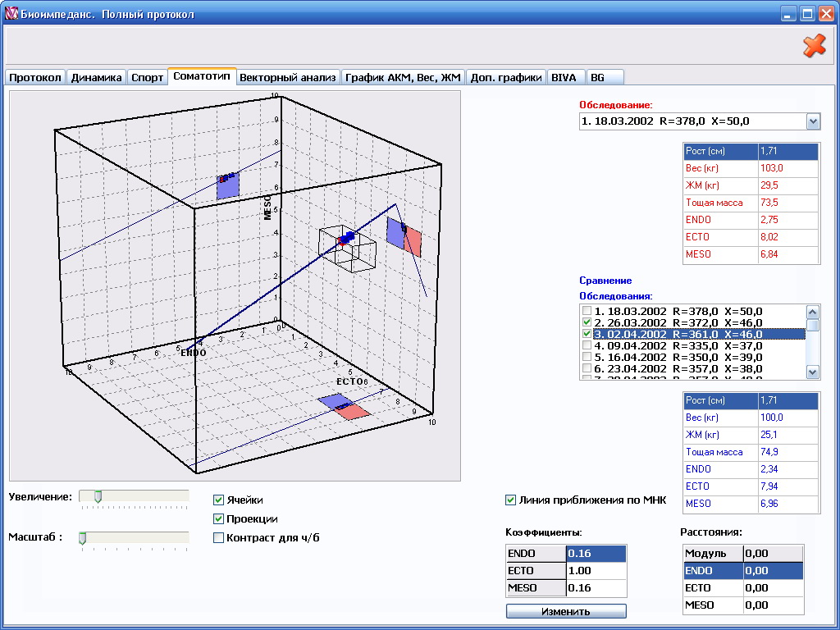840x630 pixels.
Task: Toggle the Ячейки checkbox
Action: tap(218, 500)
